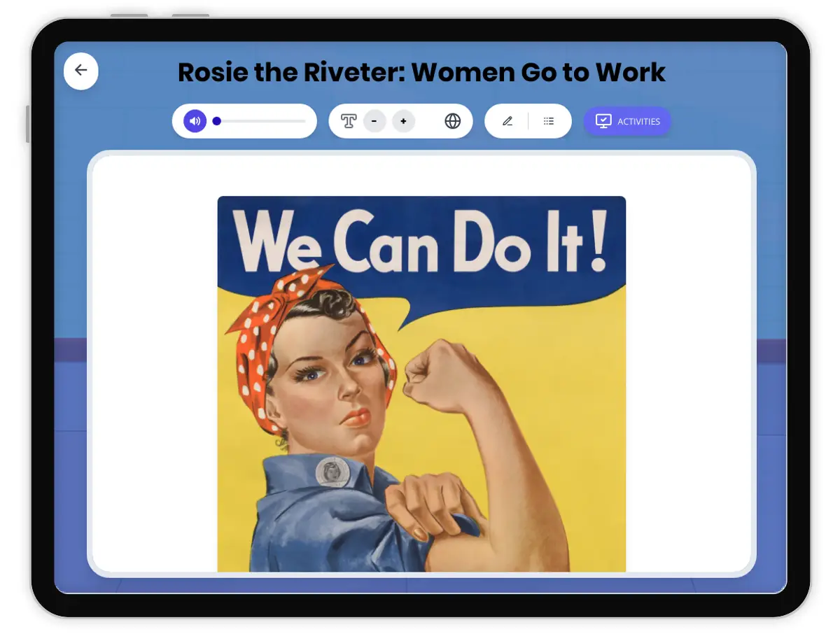Click the purple speaker icon
Screen dimensions: 840x634
point(194,120)
